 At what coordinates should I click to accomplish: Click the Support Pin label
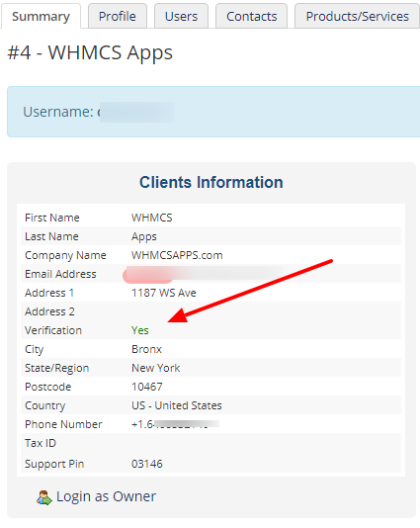[54, 465]
